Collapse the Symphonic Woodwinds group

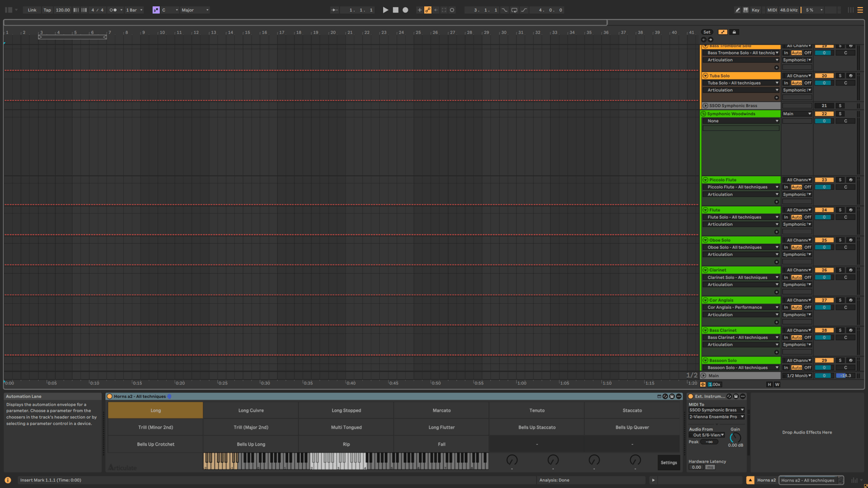pyautogui.click(x=704, y=114)
